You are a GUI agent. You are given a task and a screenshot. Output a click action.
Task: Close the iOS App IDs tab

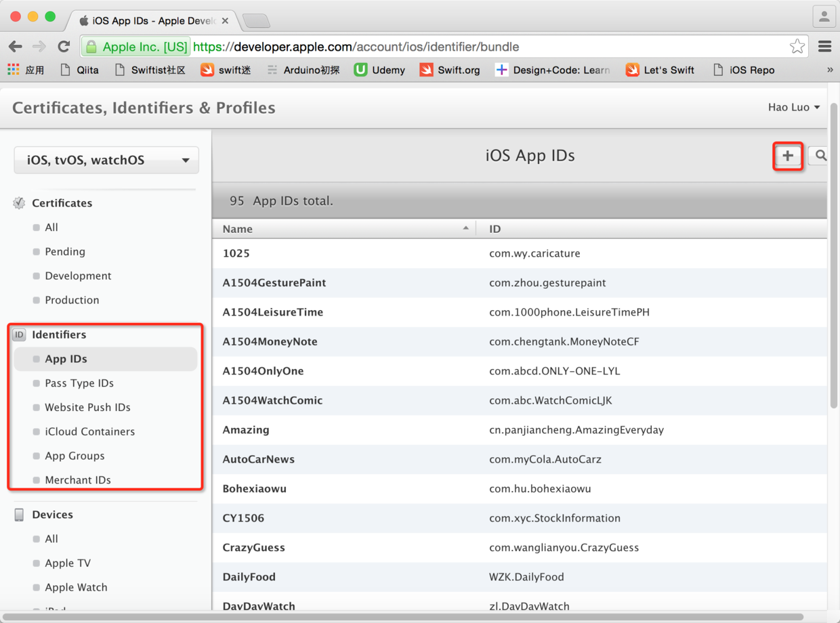[225, 21]
